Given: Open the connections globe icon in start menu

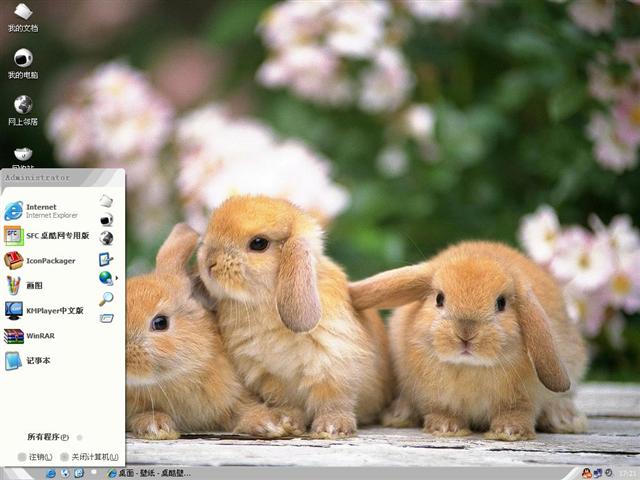Looking at the screenshot, I should (106, 278).
